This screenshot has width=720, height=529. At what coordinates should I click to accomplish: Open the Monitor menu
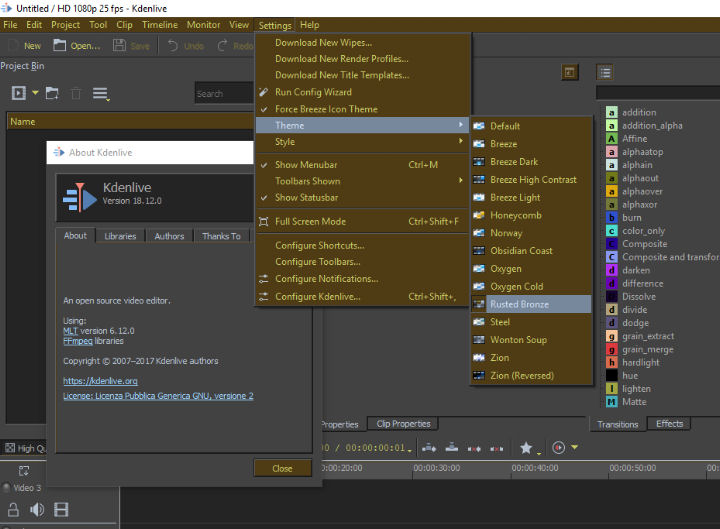[203, 25]
